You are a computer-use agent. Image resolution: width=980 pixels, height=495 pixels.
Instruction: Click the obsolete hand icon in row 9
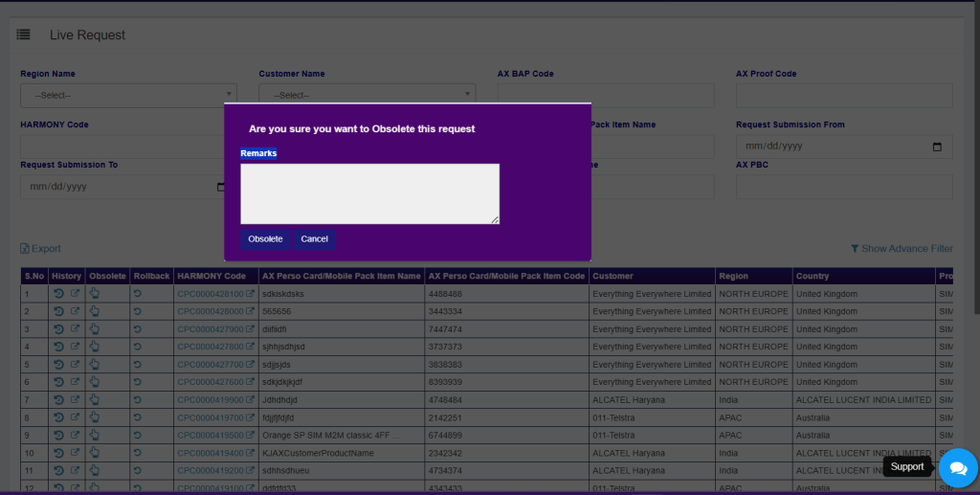(95, 436)
